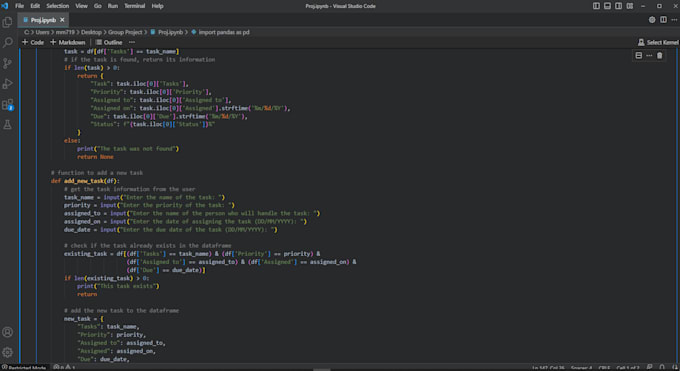Click the 'else:' keyword line
Viewport: 680px width, 371px height.
click(72, 141)
